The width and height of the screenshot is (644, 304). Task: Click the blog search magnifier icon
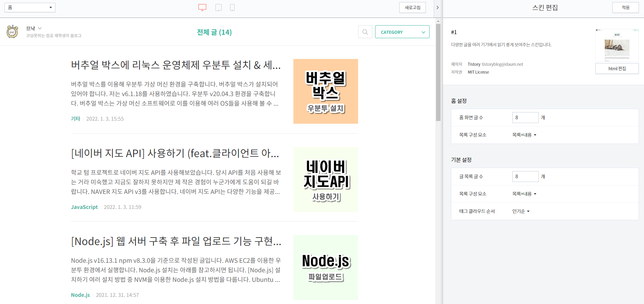(x=365, y=32)
